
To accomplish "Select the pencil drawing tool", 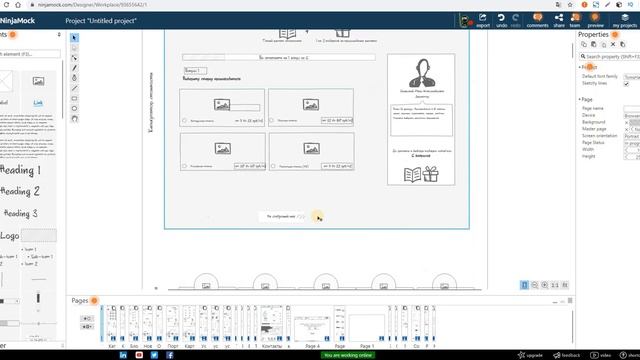I will click(74, 68).
